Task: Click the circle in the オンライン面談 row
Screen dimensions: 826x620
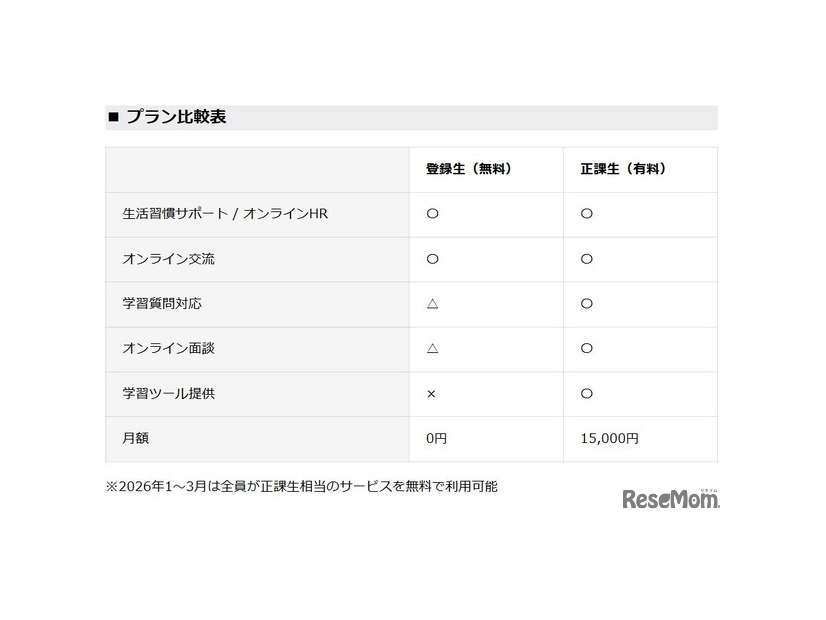Action: 587,349
